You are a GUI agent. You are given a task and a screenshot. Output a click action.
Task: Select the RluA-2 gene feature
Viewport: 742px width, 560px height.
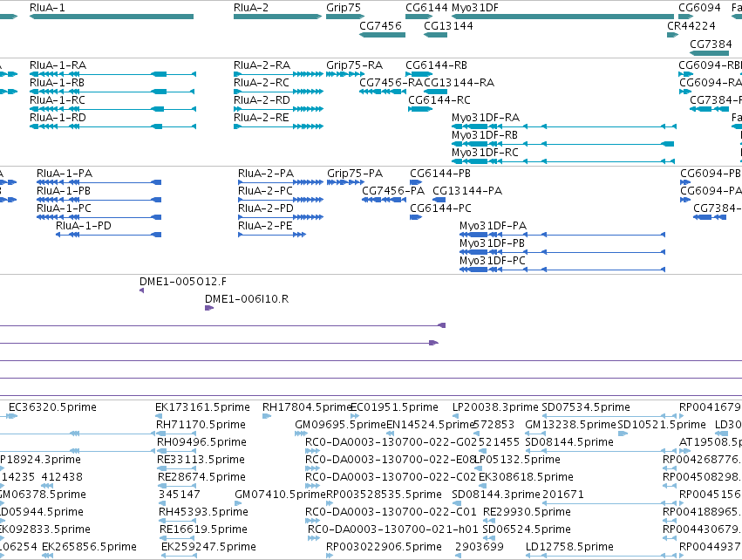[278, 17]
